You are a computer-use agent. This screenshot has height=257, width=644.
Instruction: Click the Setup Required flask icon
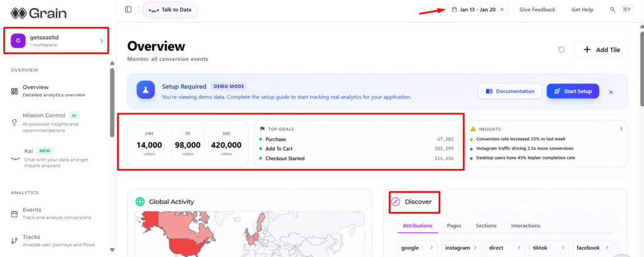(x=146, y=91)
